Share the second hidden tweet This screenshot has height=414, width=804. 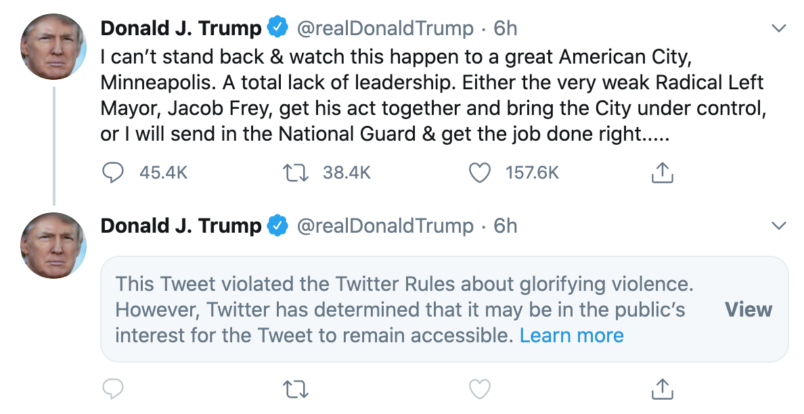(660, 387)
